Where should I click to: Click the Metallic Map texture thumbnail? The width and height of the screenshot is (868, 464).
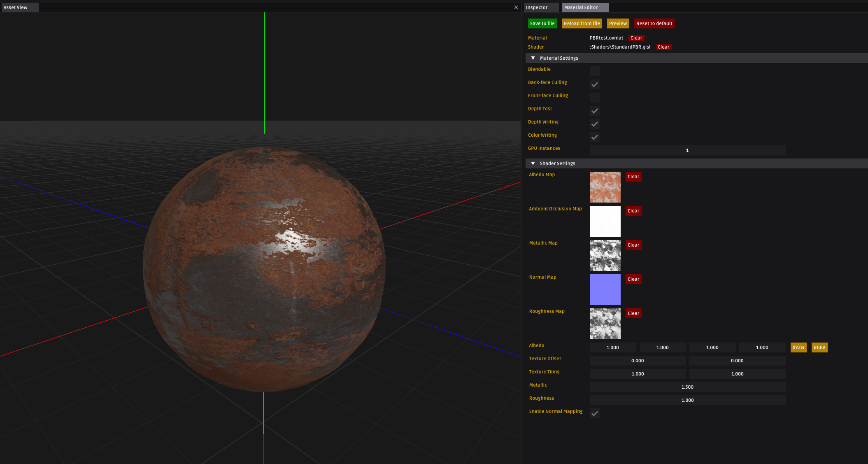605,255
